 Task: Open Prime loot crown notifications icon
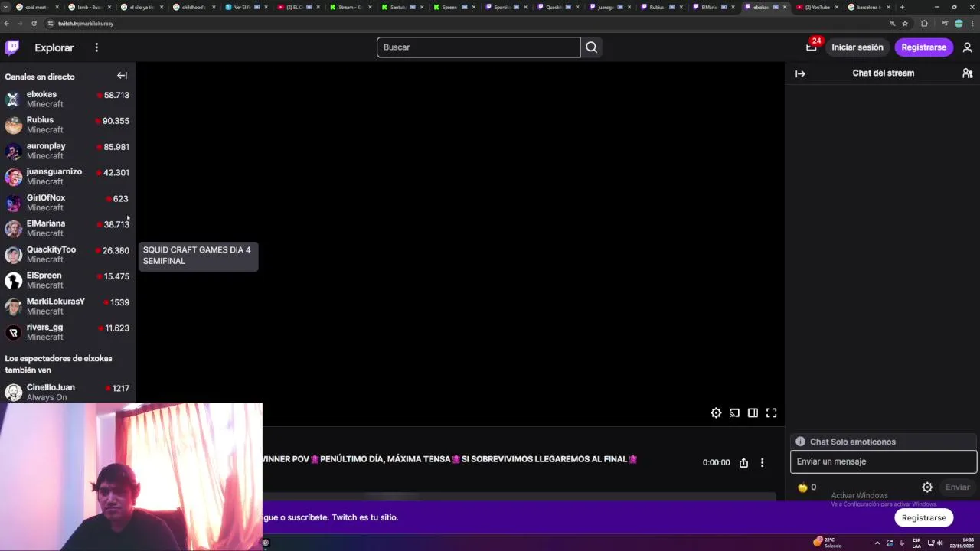[812, 47]
